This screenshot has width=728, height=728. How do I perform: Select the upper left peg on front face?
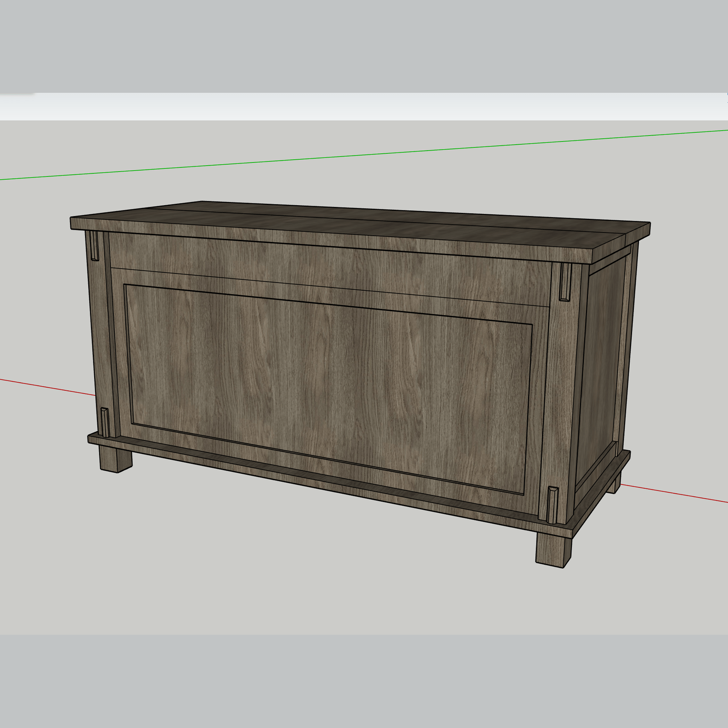click(94, 246)
